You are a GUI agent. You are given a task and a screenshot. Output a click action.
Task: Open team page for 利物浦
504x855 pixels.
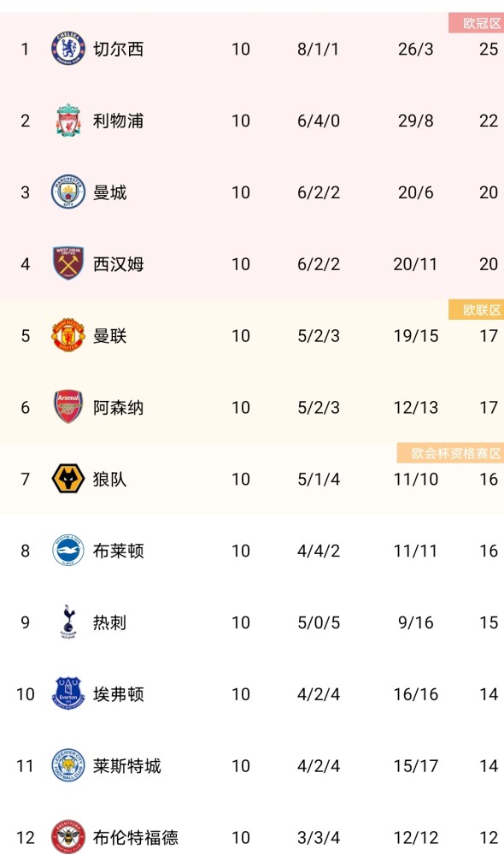(118, 121)
